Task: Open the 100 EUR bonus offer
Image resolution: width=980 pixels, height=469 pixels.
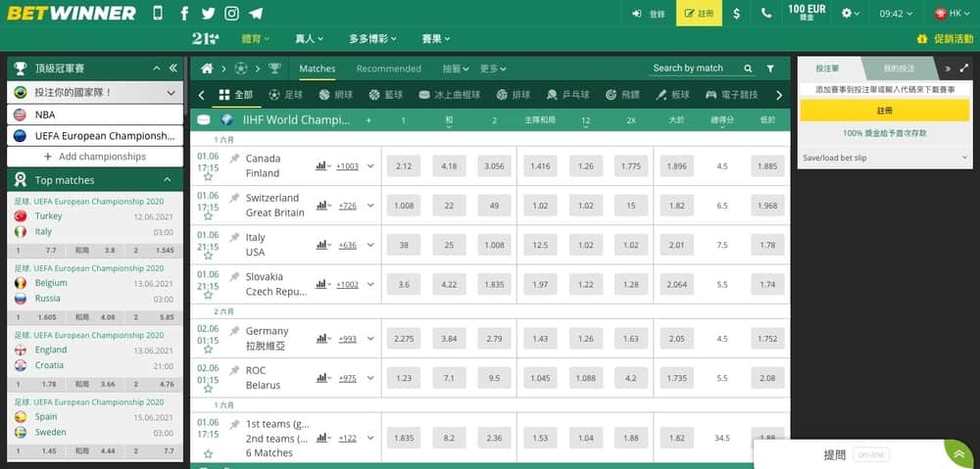Action: click(x=807, y=13)
